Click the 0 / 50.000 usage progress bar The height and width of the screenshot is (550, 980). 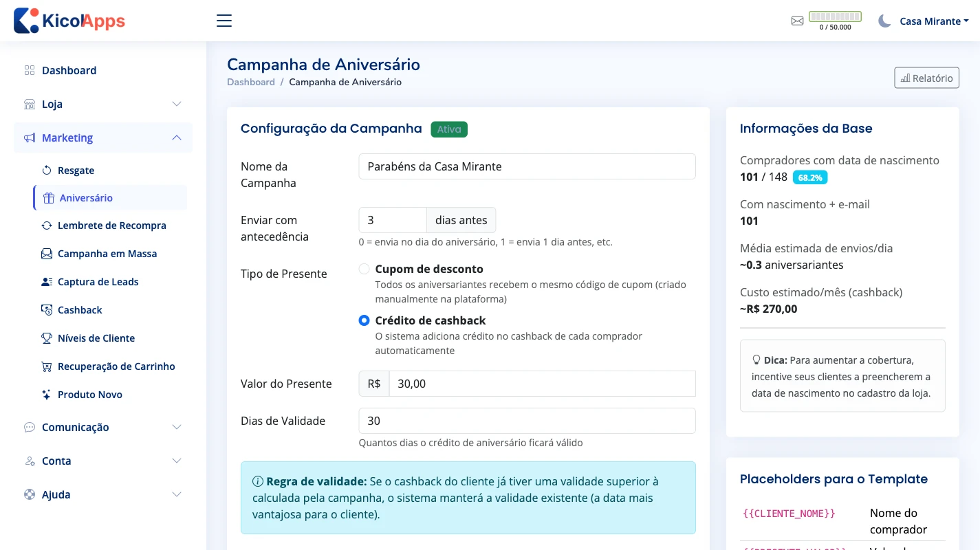tap(835, 16)
